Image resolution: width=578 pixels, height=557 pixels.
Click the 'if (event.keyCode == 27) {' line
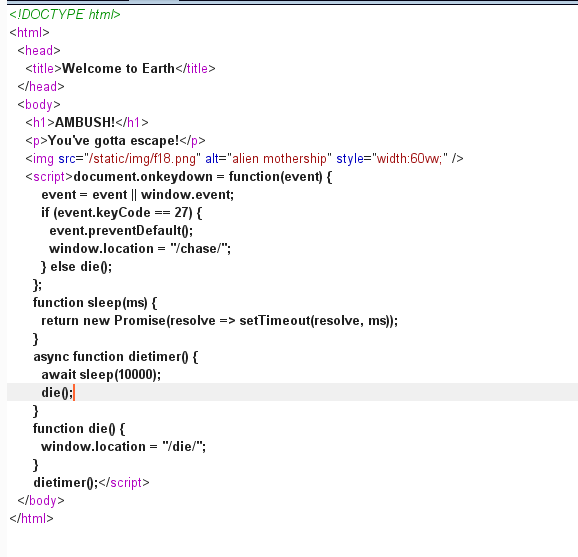[122, 213]
